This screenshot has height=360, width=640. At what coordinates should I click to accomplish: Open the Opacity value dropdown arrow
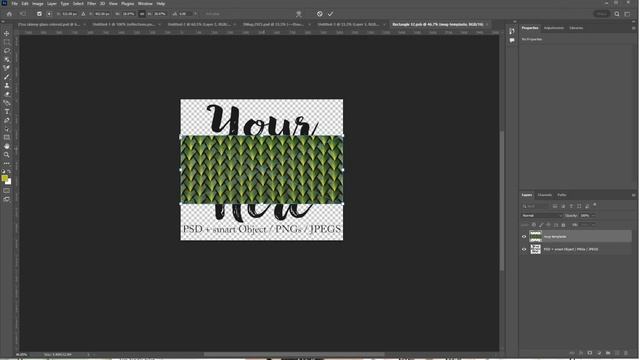point(593,216)
